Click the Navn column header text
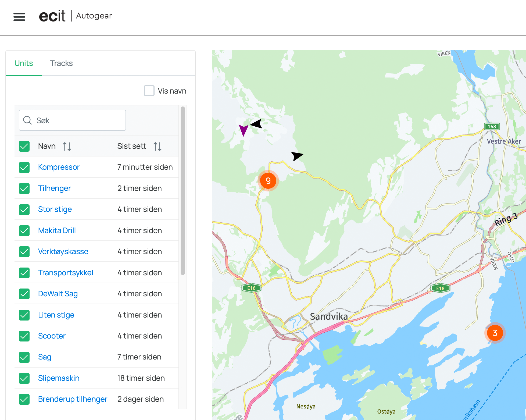This screenshot has height=420, width=526. [x=47, y=146]
